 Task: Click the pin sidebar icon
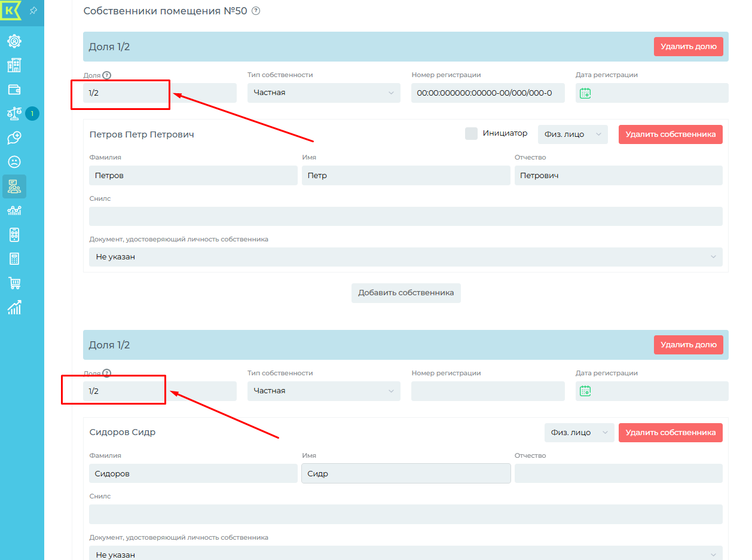33,11
